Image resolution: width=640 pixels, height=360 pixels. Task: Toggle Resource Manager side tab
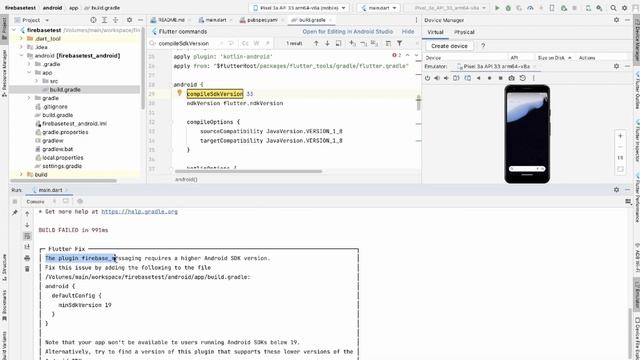pos(4,73)
